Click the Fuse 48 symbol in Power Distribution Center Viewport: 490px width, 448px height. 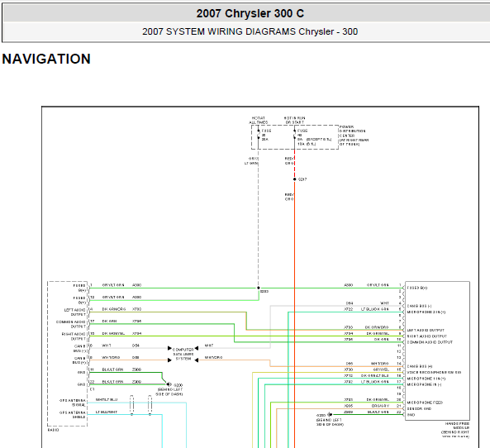coord(295,135)
